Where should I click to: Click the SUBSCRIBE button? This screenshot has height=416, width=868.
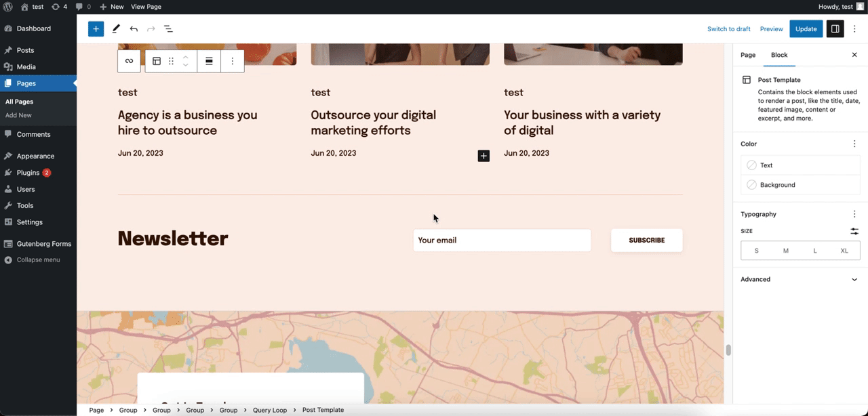[x=647, y=240]
